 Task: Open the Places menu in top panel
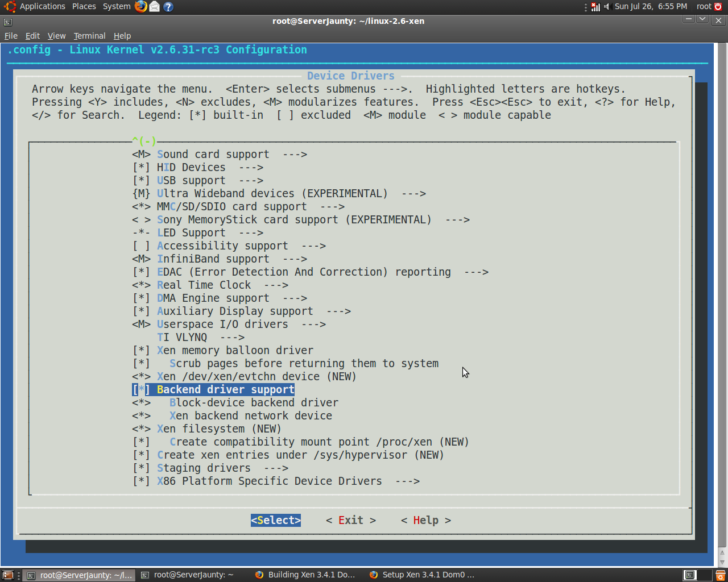click(84, 7)
